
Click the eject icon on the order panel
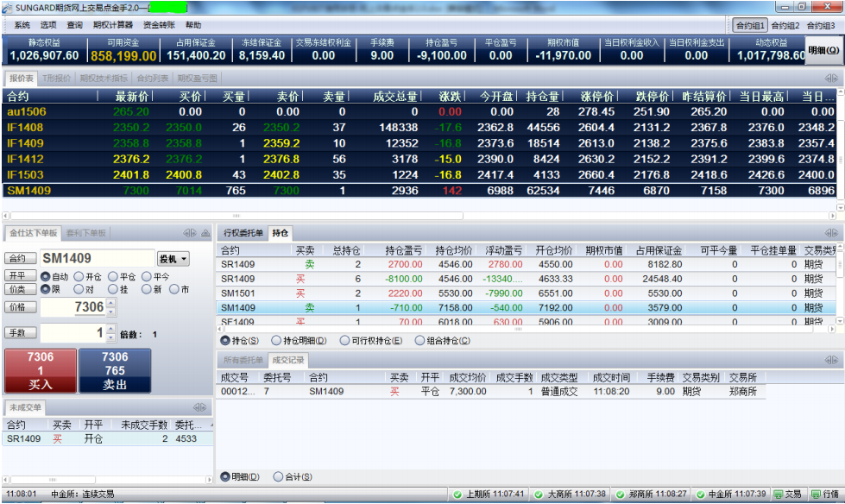205,233
